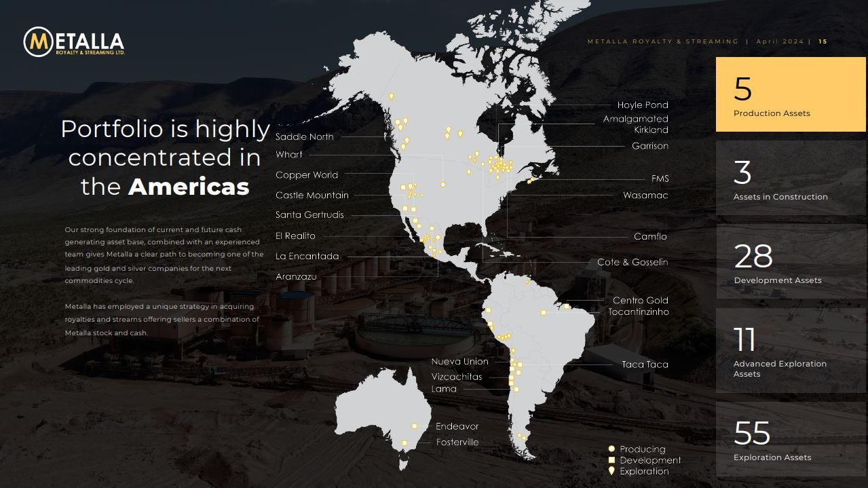Viewport: 868px width, 488px height.
Task: Click the El Realito label
Action: click(x=295, y=236)
